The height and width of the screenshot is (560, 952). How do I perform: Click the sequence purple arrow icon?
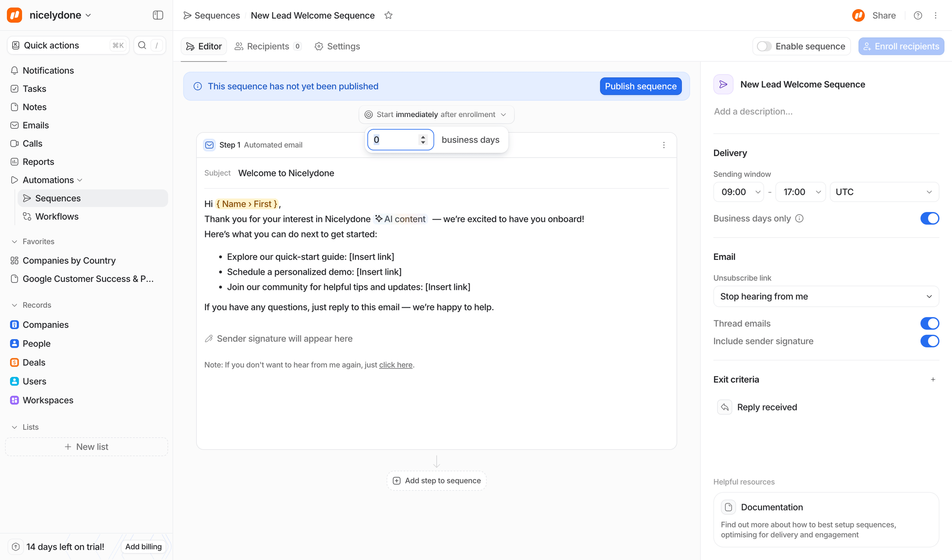point(724,84)
